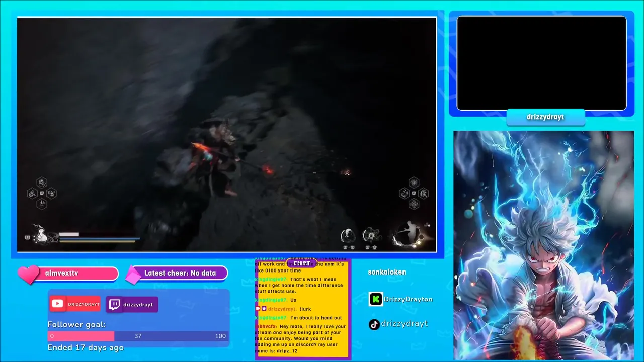This screenshot has width=644, height=362.
Task: Click the goal bar value 37
Action: tap(138, 336)
